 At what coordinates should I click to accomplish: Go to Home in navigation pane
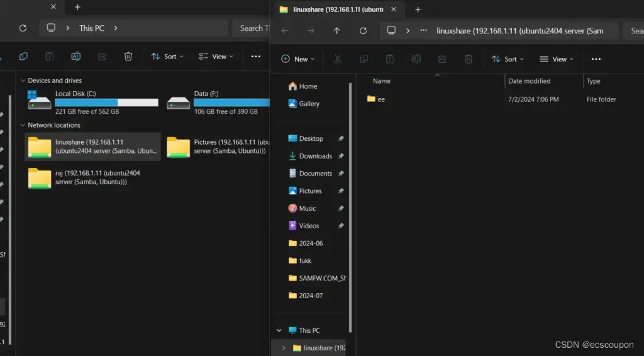point(308,86)
